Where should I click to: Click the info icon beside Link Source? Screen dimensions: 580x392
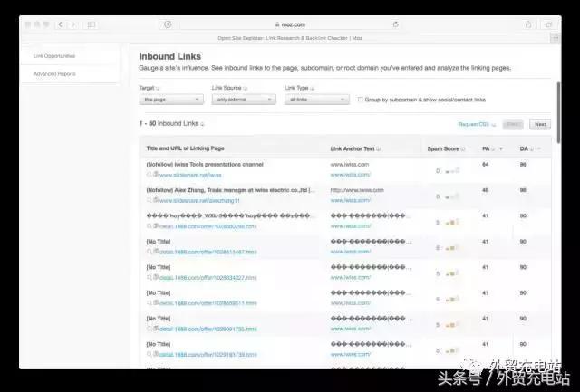[246, 89]
